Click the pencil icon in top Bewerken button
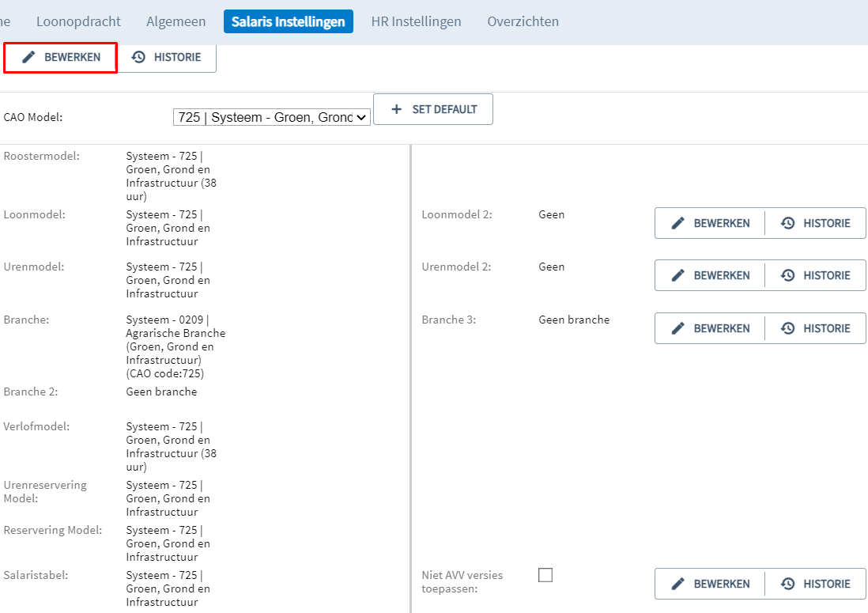 [x=28, y=57]
